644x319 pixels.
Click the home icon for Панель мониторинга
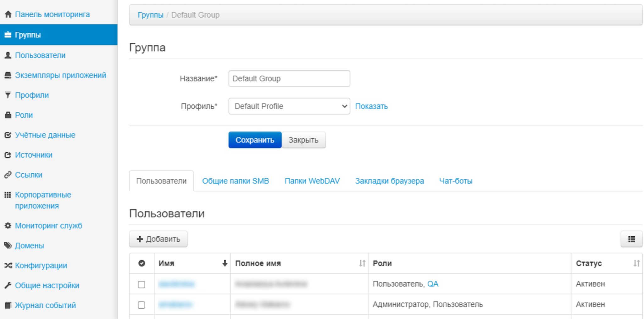coord(8,14)
